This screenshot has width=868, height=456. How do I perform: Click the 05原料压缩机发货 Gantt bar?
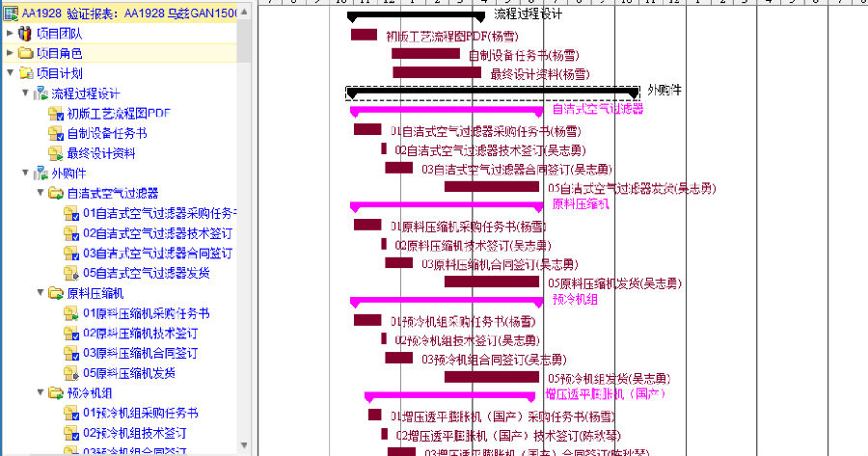(x=492, y=282)
